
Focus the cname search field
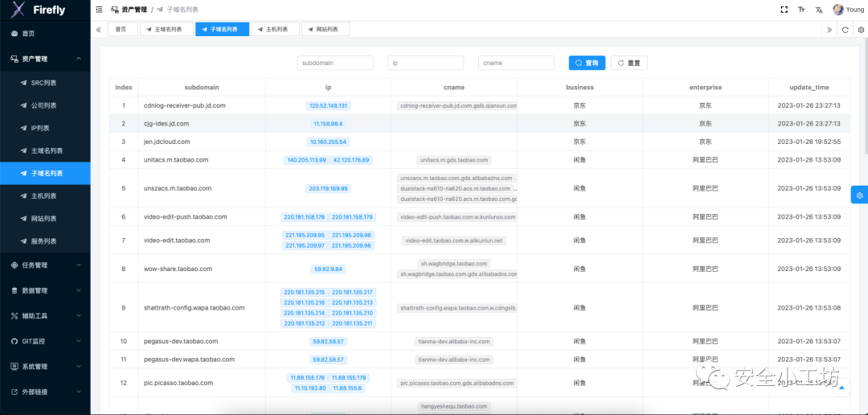coord(516,63)
